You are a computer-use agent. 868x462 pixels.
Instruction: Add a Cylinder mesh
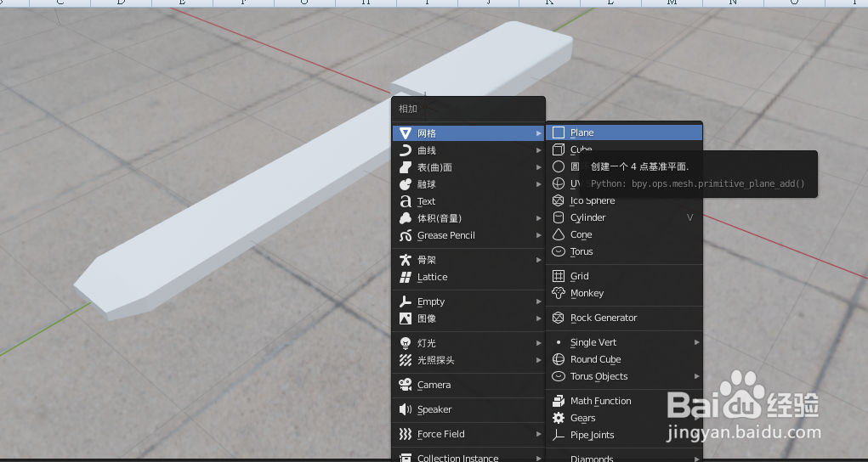(624, 217)
